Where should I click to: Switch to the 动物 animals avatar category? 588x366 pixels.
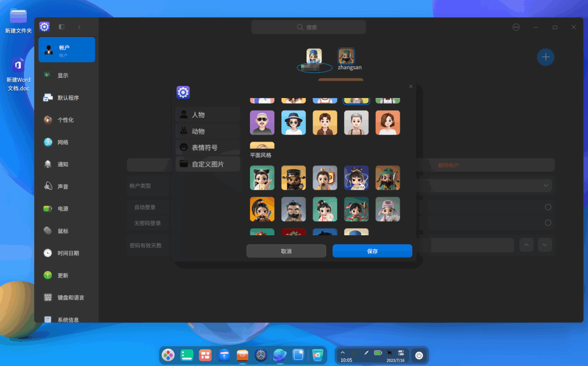208,131
